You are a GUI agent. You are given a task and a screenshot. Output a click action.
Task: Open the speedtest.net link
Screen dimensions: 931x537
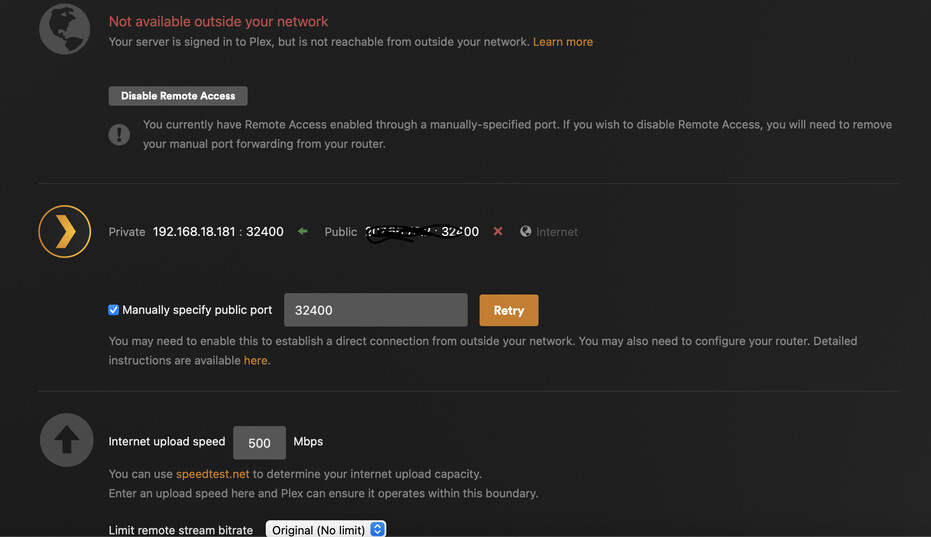(x=213, y=474)
